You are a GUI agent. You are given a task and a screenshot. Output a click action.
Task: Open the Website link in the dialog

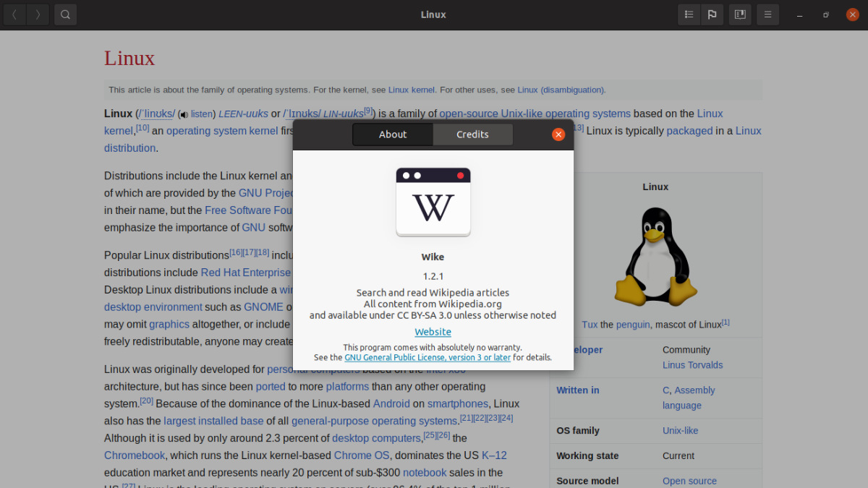[x=433, y=332]
